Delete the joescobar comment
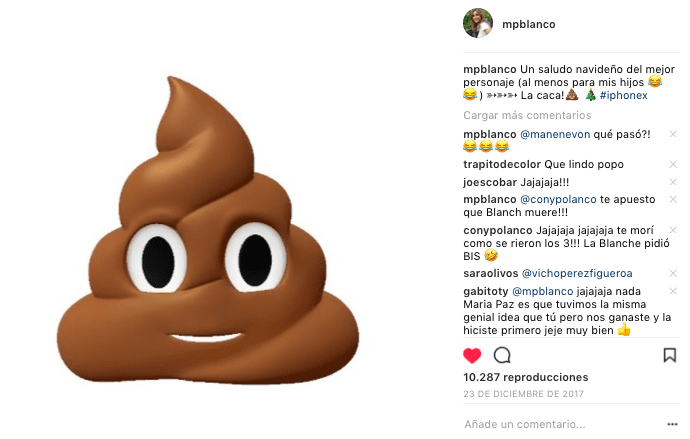690x439 pixels. click(673, 182)
